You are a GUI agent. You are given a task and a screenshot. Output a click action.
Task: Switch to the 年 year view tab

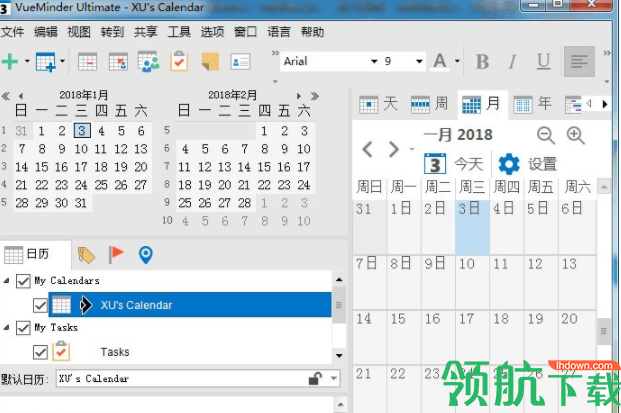tap(533, 104)
